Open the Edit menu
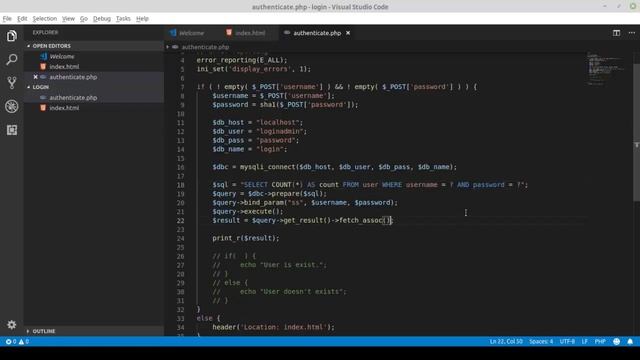The width and height of the screenshot is (640, 360). (x=22, y=18)
